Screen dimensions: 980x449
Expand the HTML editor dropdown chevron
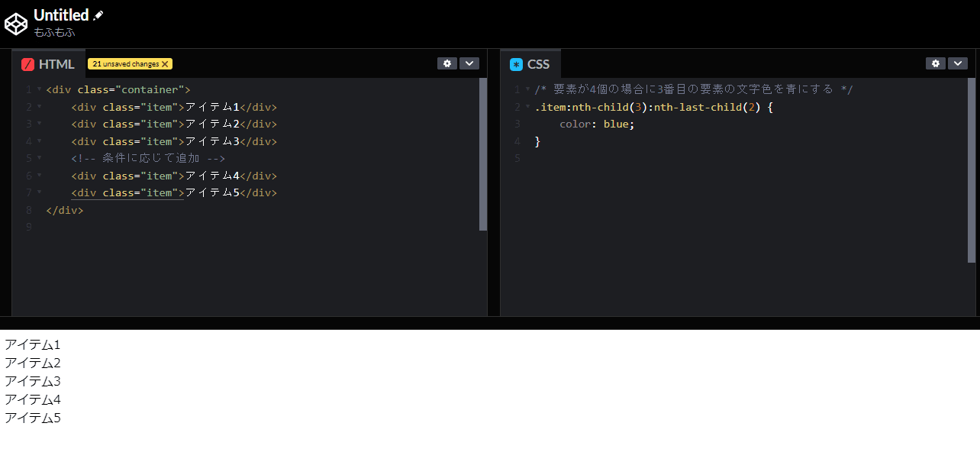(469, 63)
